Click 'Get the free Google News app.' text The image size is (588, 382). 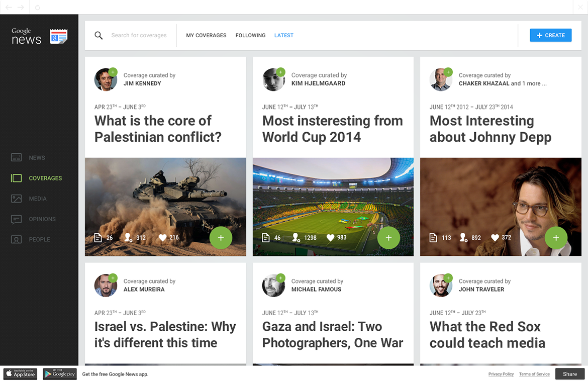[x=115, y=374]
